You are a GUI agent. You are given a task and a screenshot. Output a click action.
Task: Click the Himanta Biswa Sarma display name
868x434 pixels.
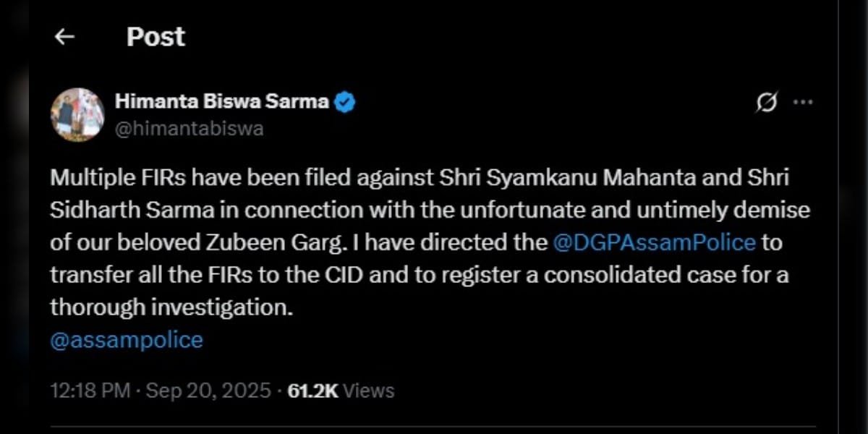pos(222,101)
